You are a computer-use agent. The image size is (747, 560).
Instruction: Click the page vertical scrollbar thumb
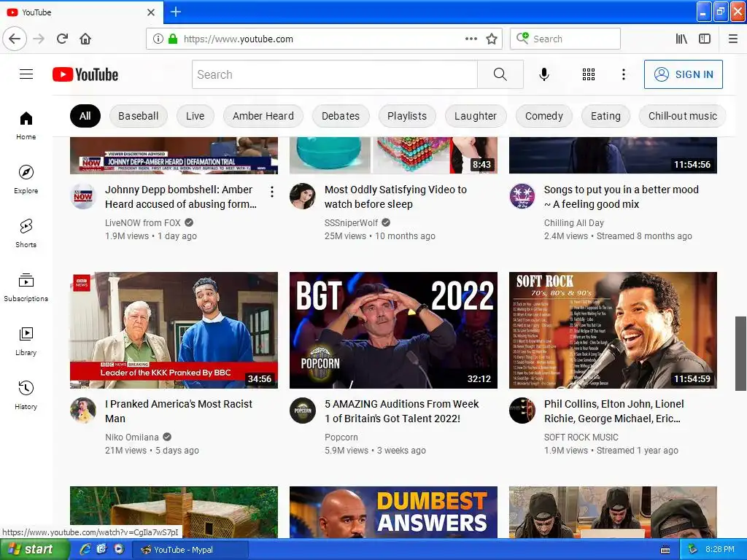[x=740, y=353]
